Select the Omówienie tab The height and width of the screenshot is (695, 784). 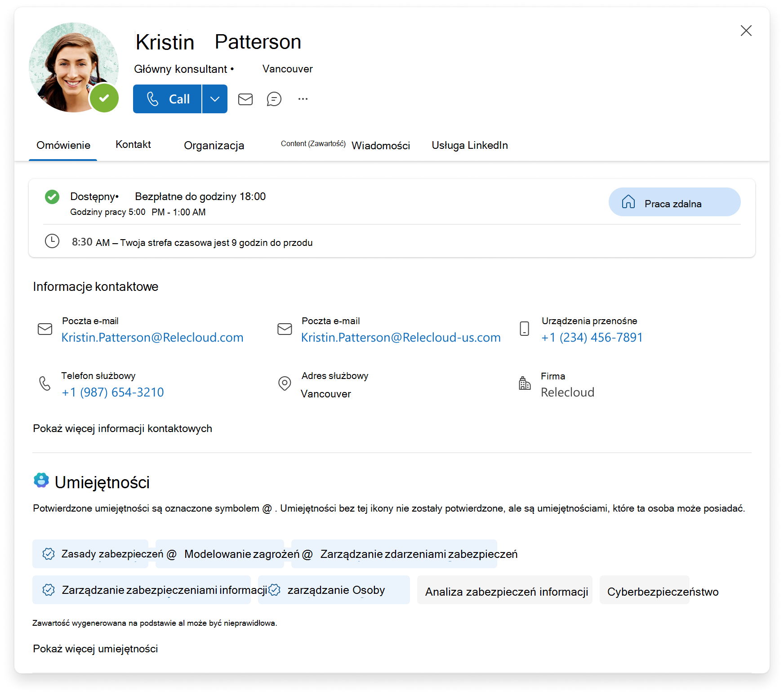point(63,145)
